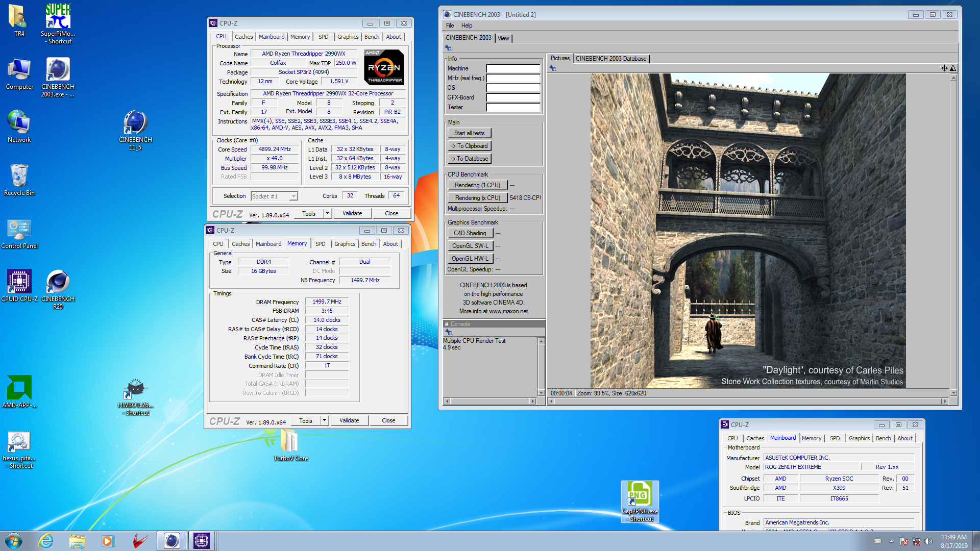Viewport: 980px width, 551px height.
Task: Click Console scroll down arrow
Action: coord(541,392)
